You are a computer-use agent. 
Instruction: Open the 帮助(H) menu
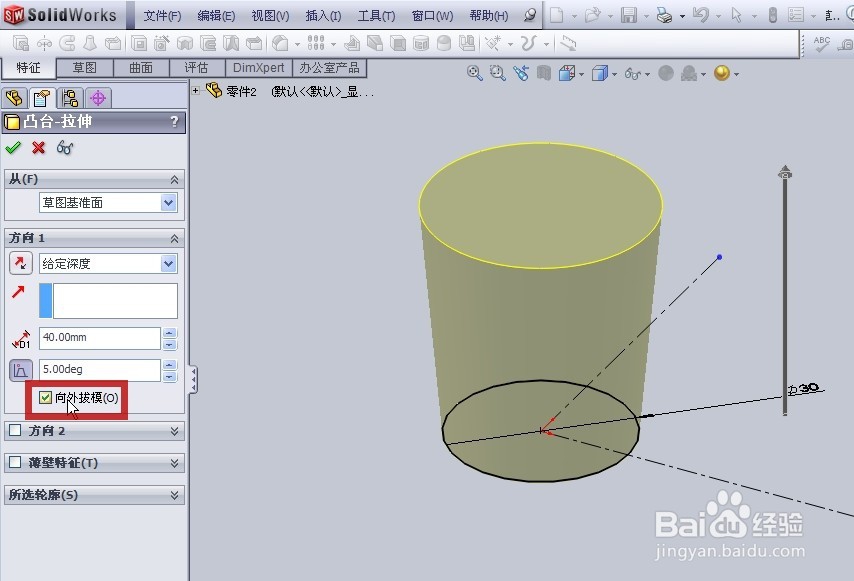click(489, 16)
